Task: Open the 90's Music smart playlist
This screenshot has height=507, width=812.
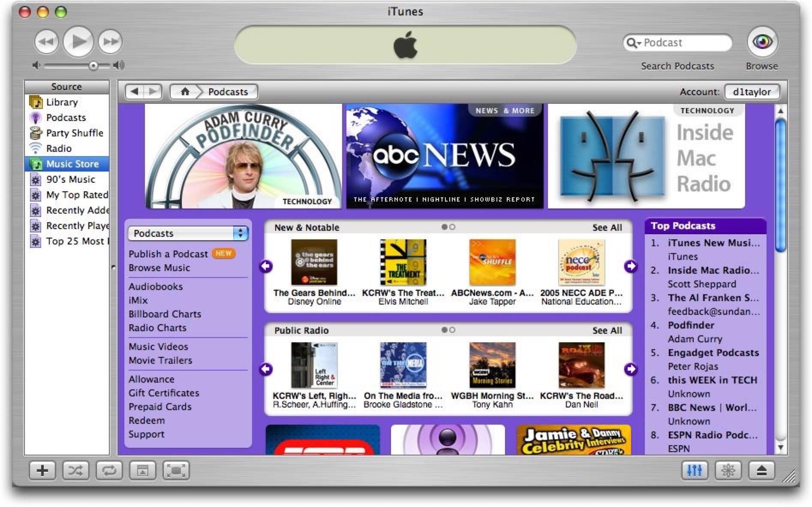Action: (67, 179)
